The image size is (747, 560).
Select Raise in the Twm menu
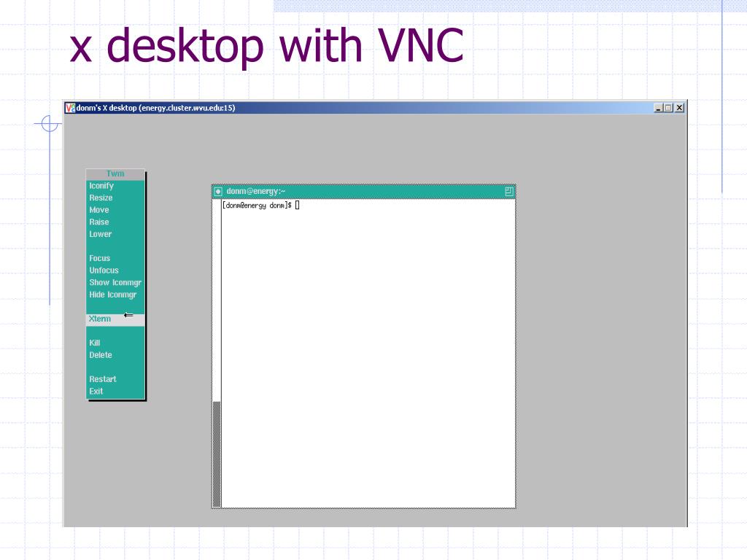pyautogui.click(x=115, y=222)
